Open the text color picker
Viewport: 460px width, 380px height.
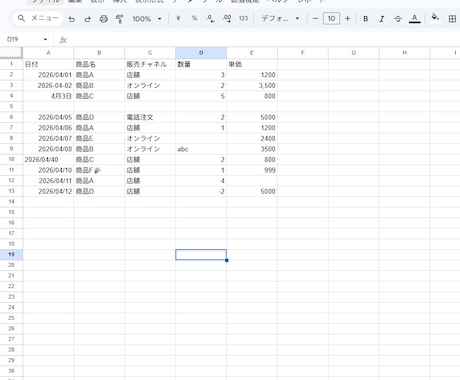point(414,19)
